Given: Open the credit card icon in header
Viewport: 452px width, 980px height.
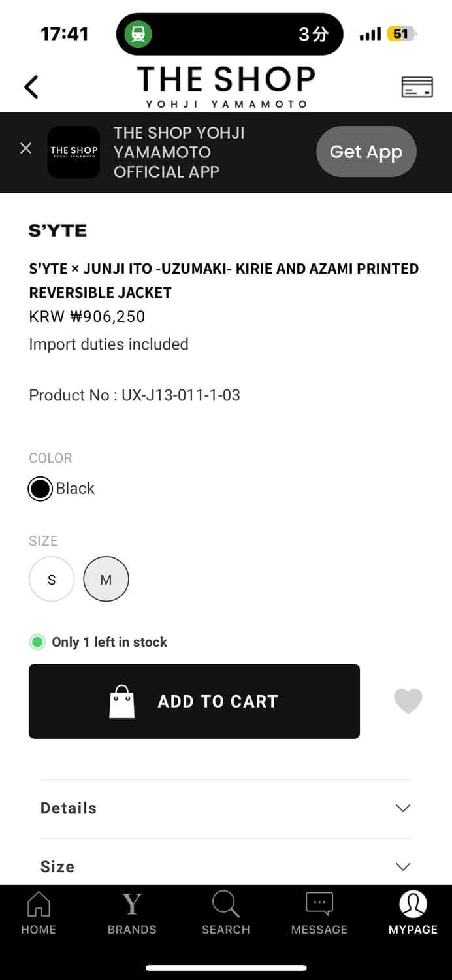Looking at the screenshot, I should pos(417,87).
